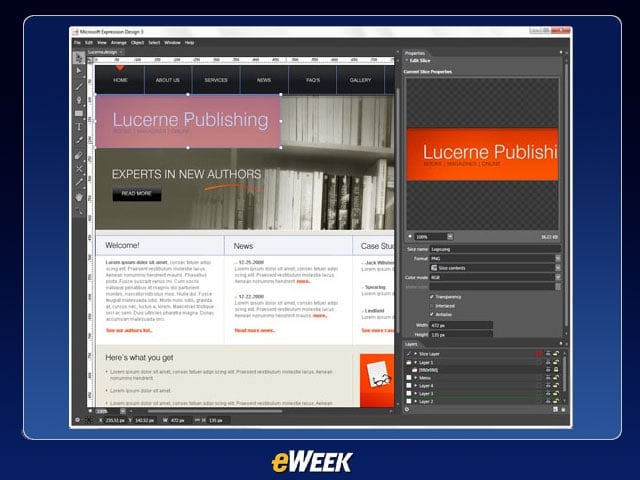This screenshot has width=640, height=480.
Task: Hide the Menu layer eye icon
Action: (548, 378)
